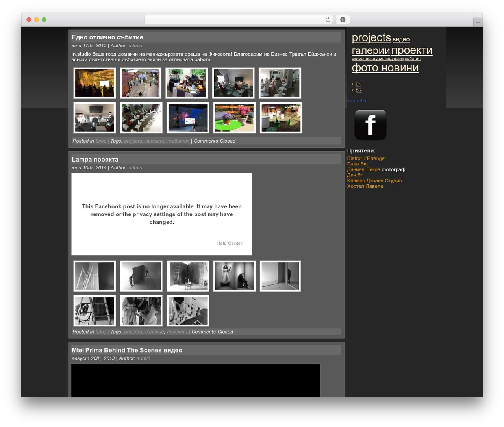This screenshot has height=427, width=504.
Task: Reload the page with the refresh icon
Action: click(x=328, y=20)
